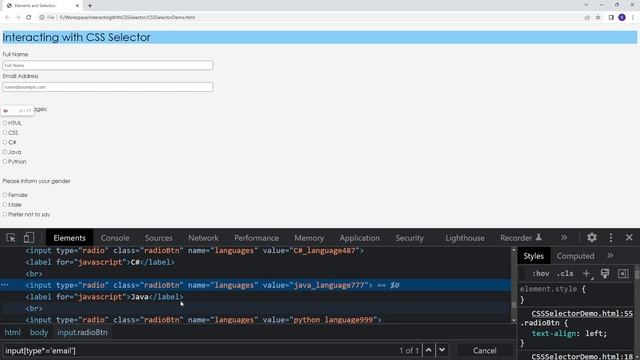This screenshot has height=360, width=640.
Task: Switch to the Computed styles tab
Action: [x=576, y=256]
